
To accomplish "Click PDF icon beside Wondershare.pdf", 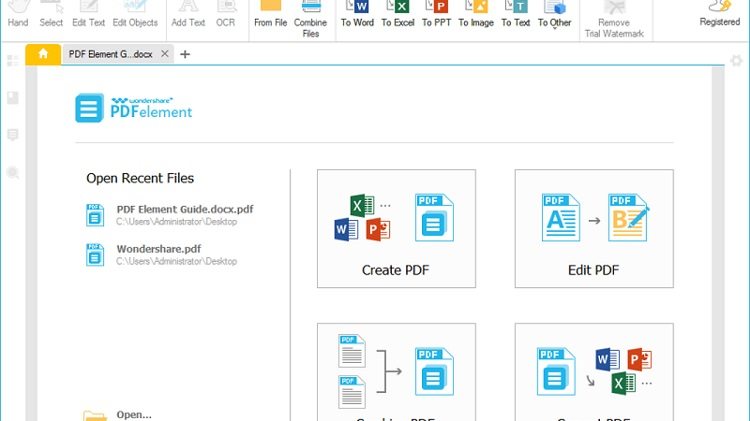I will click(x=95, y=255).
